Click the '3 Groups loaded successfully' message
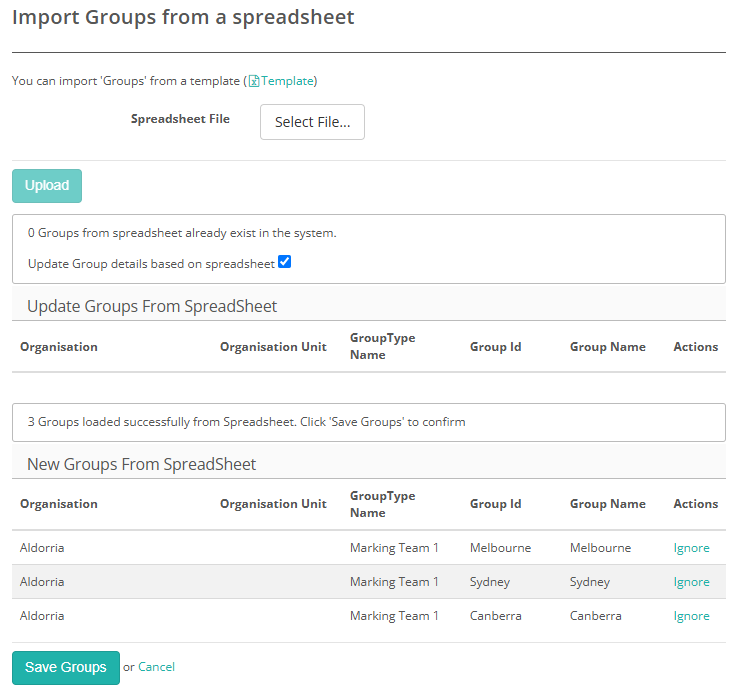 pyautogui.click(x=246, y=422)
